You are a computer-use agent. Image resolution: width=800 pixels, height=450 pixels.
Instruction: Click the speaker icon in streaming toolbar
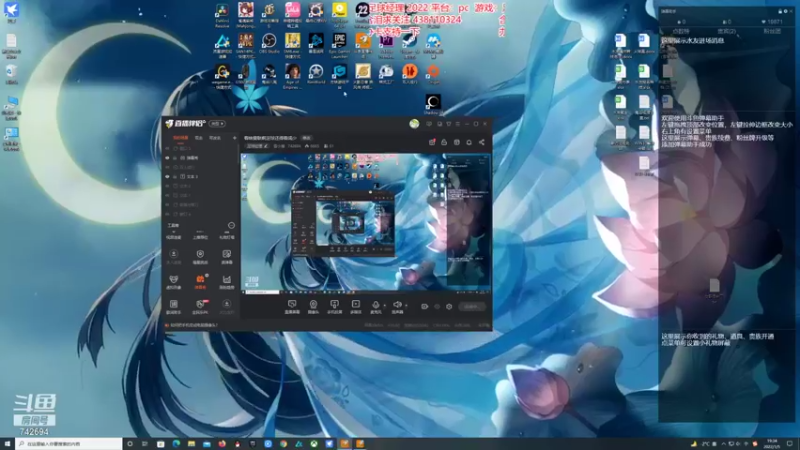(x=397, y=306)
